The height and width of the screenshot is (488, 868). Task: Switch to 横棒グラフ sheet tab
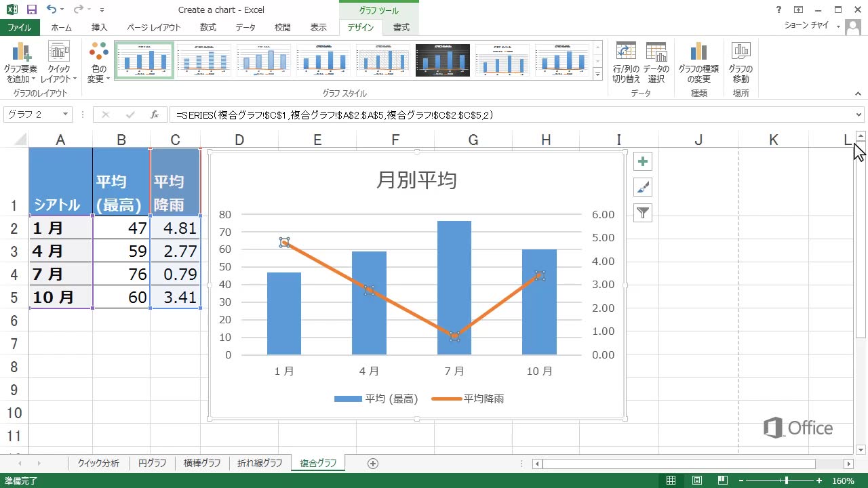202,464
